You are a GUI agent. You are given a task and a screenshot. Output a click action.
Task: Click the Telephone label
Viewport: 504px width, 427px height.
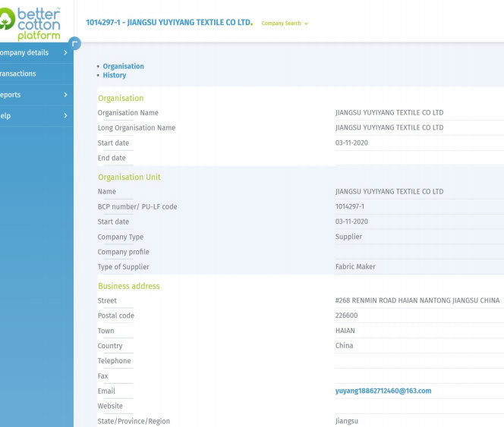point(114,361)
